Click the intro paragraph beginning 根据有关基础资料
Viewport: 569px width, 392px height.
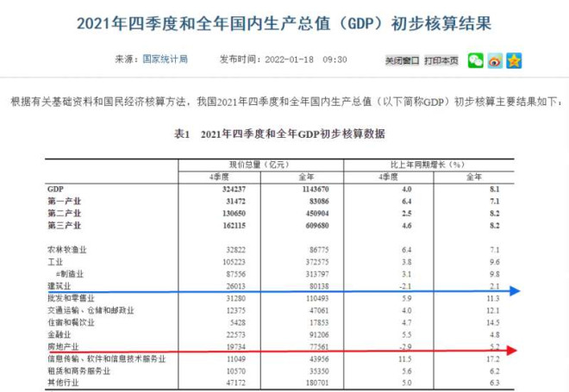(287, 102)
